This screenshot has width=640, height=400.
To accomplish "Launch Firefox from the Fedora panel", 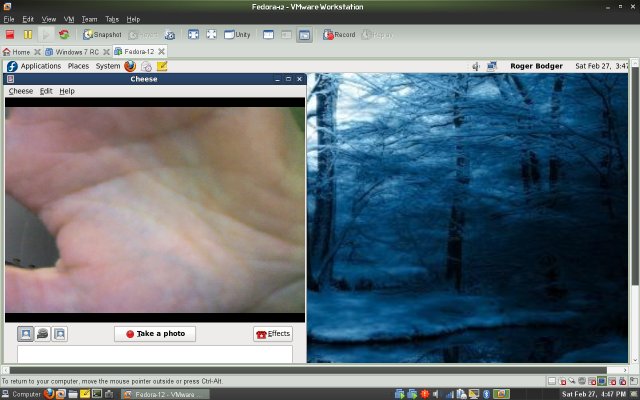I will pyautogui.click(x=130, y=66).
